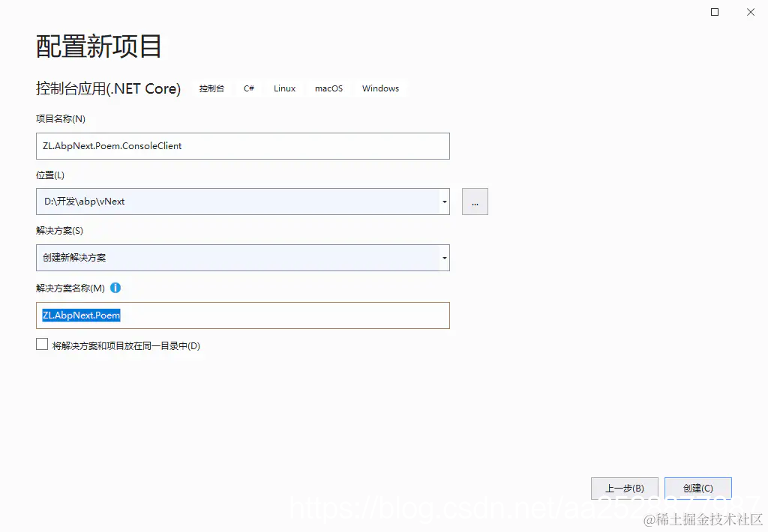Open the 创建新解决方案 dropdown list
The width and height of the screenshot is (768, 532).
(x=444, y=257)
